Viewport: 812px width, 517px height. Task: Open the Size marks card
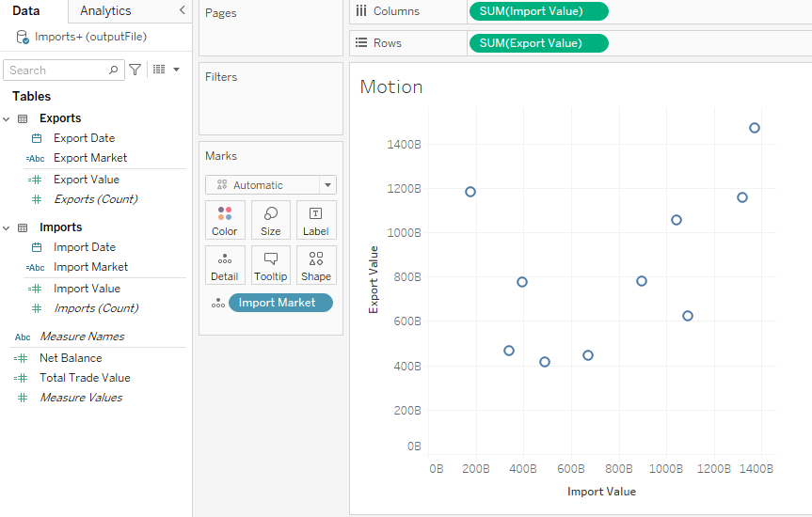coord(271,220)
